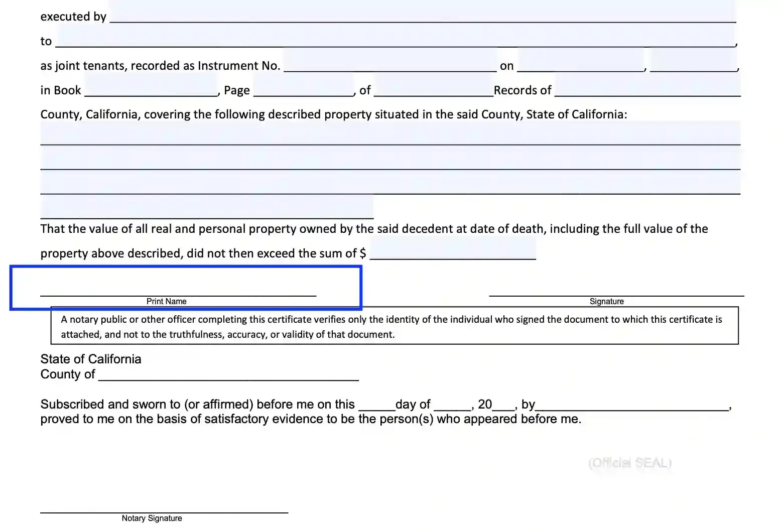Image resolution: width=778 pixels, height=532 pixels.
Task: Click the notary public disclaimer text box
Action: 395,326
